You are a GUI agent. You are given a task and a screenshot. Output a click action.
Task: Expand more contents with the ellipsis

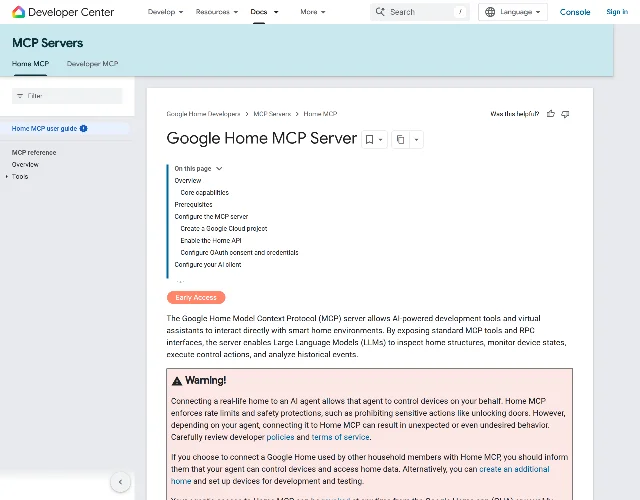[x=180, y=281]
